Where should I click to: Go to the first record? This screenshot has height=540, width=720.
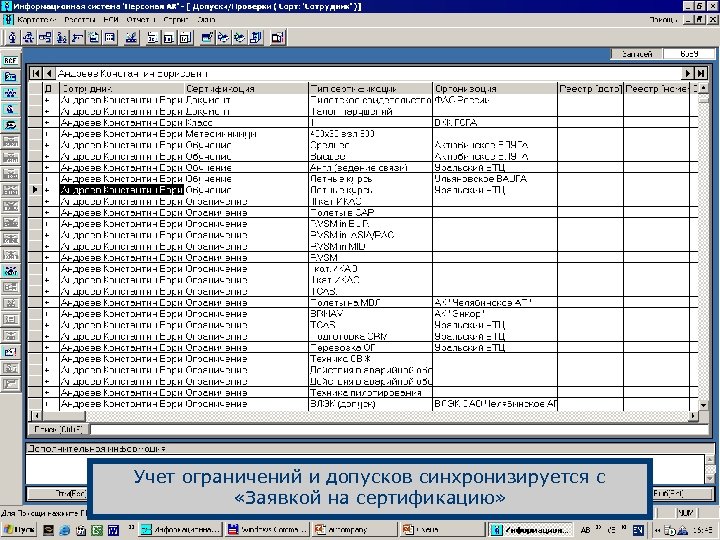point(36,73)
